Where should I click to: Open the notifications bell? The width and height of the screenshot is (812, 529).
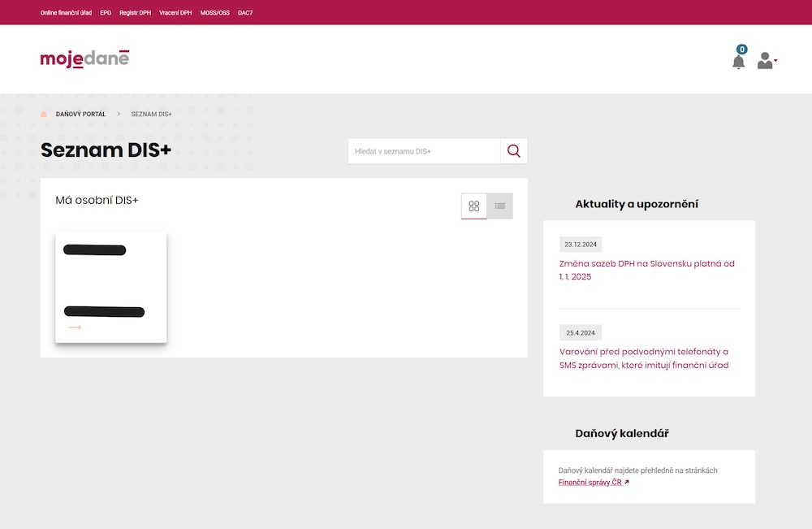pyautogui.click(x=738, y=61)
